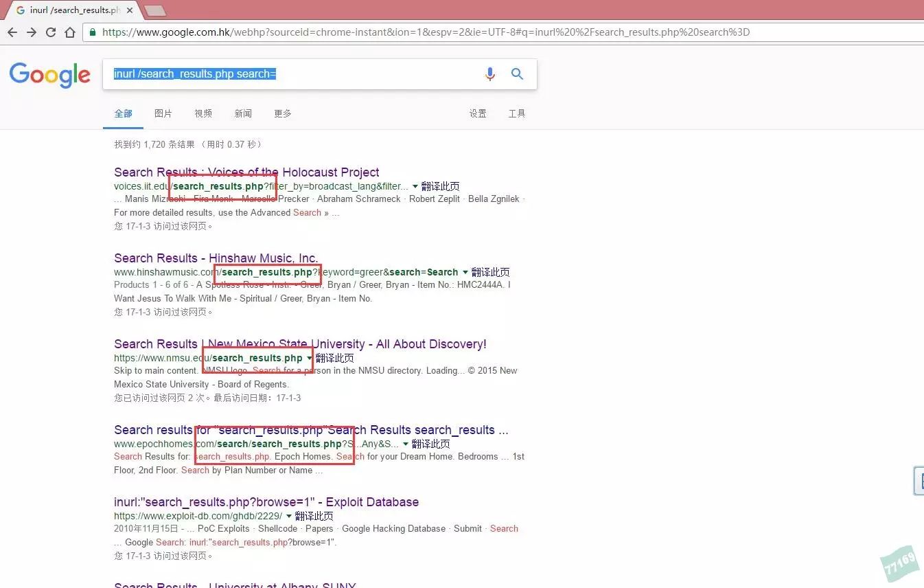Click the voices.iit.edu green URL
The height and width of the screenshot is (588, 924).
[262, 186]
